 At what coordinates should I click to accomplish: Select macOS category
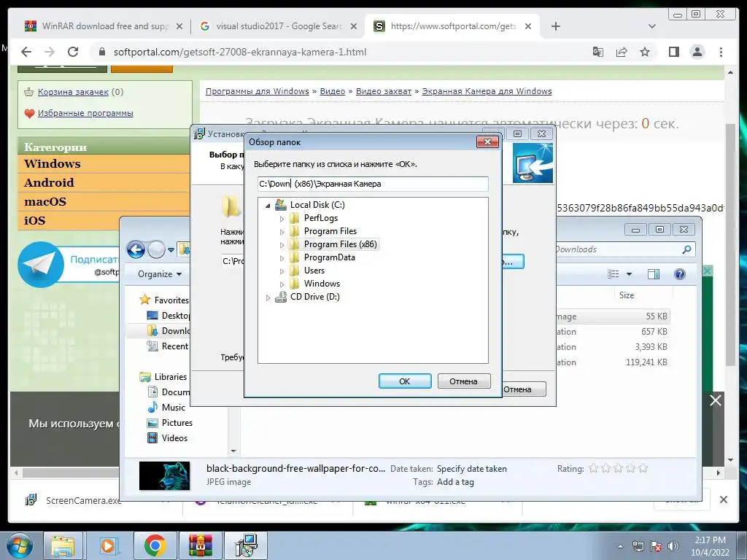click(45, 201)
